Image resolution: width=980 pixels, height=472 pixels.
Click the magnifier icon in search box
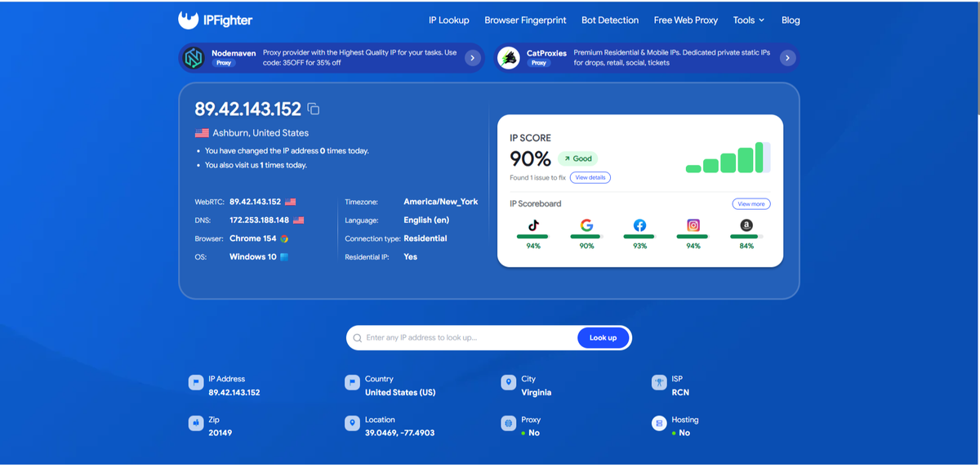(x=358, y=338)
